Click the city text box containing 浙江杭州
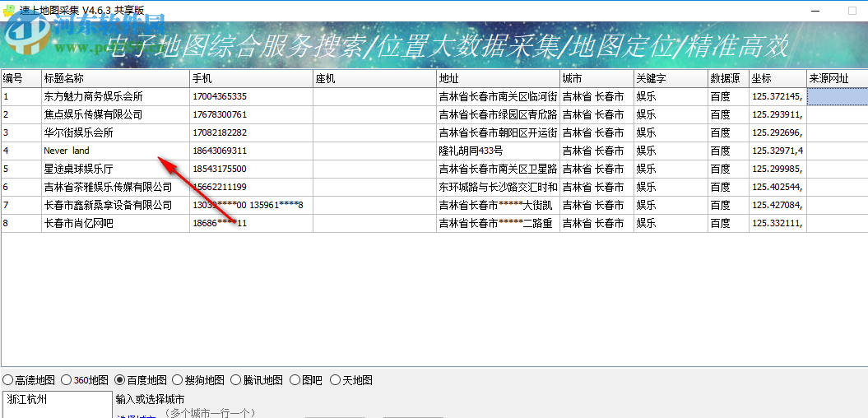 click(x=58, y=405)
